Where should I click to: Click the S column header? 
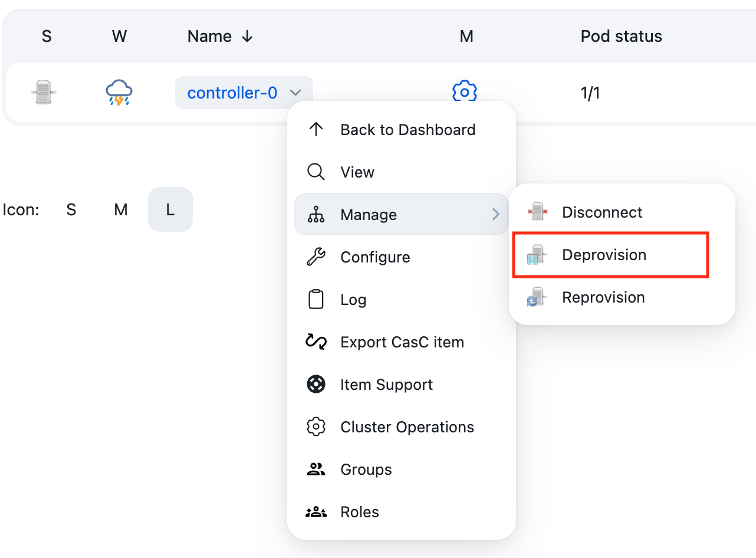point(47,37)
